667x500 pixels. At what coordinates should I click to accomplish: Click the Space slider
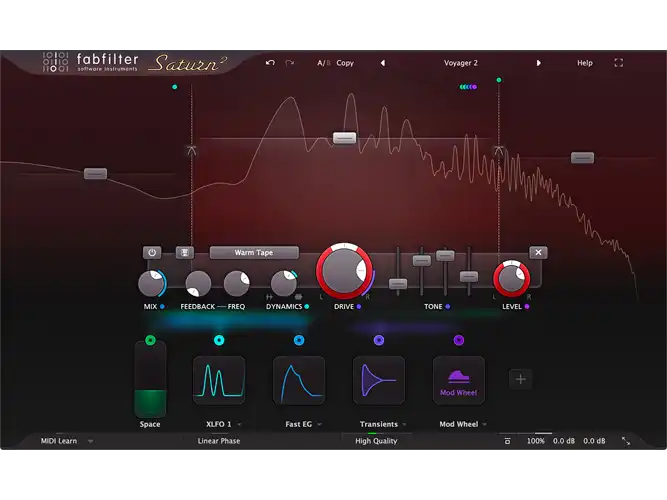150,381
